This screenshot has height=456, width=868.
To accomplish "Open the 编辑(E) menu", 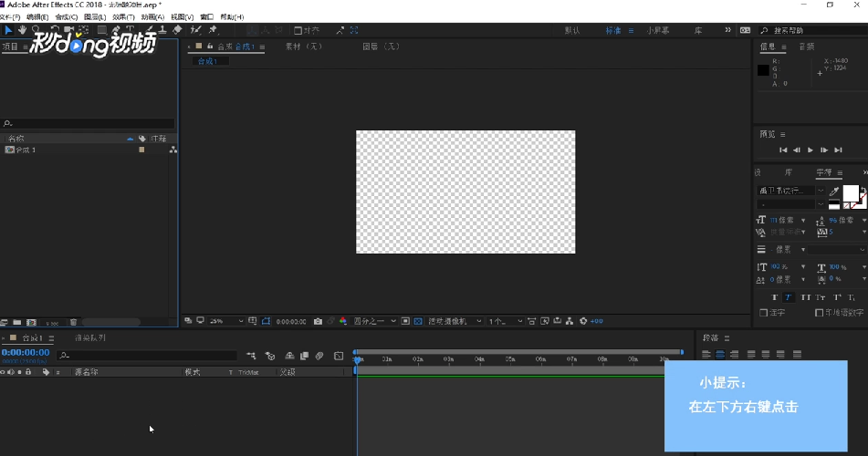I will click(37, 17).
